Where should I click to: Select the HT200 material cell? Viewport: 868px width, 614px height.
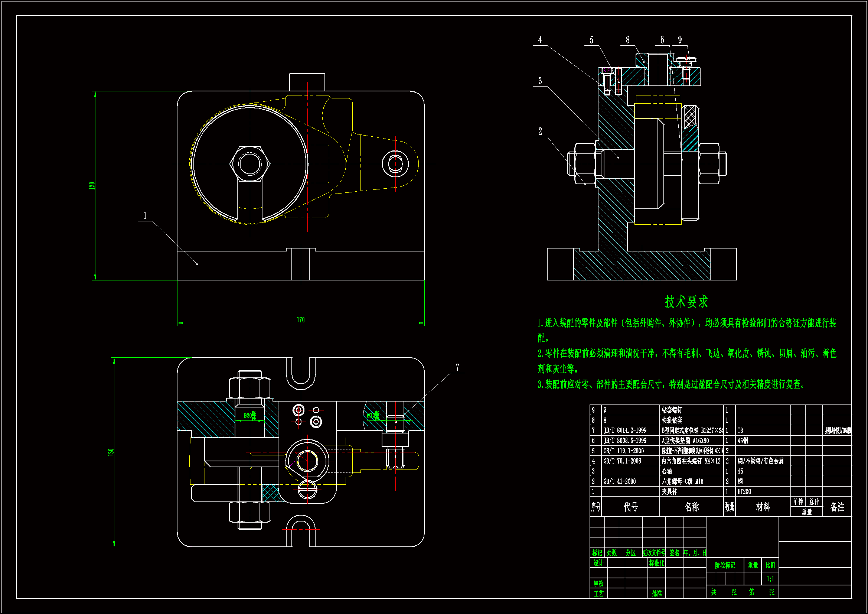coord(744,491)
